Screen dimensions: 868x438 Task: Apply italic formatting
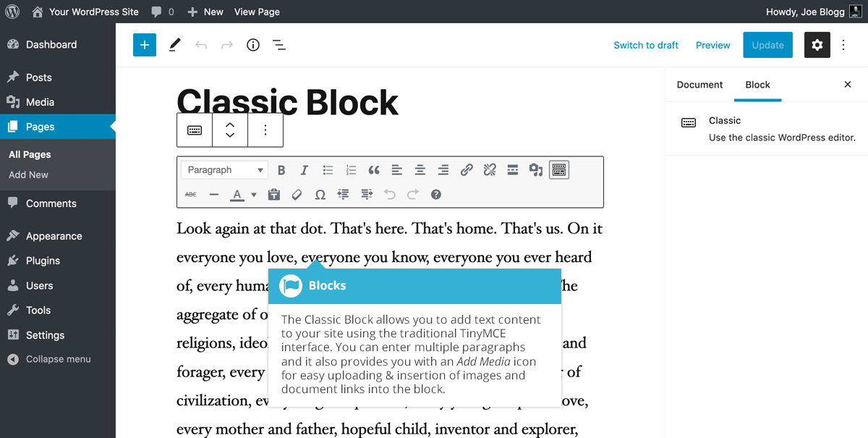click(x=305, y=169)
